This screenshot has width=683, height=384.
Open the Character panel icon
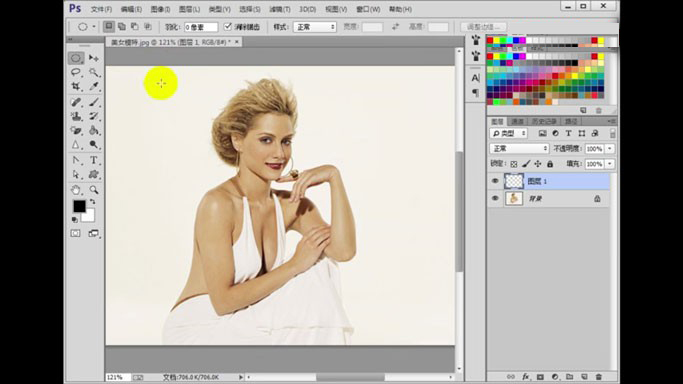tap(476, 78)
